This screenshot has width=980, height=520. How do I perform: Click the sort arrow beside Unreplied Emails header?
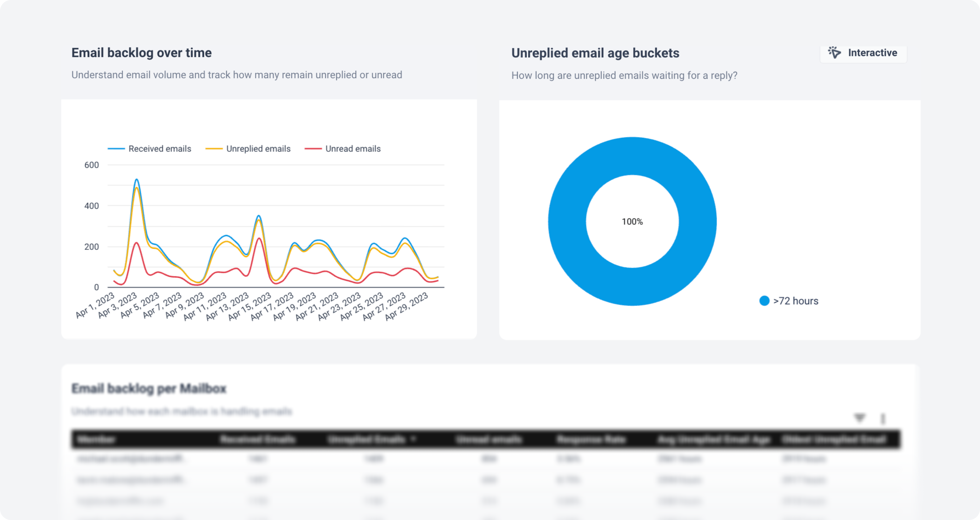click(414, 439)
